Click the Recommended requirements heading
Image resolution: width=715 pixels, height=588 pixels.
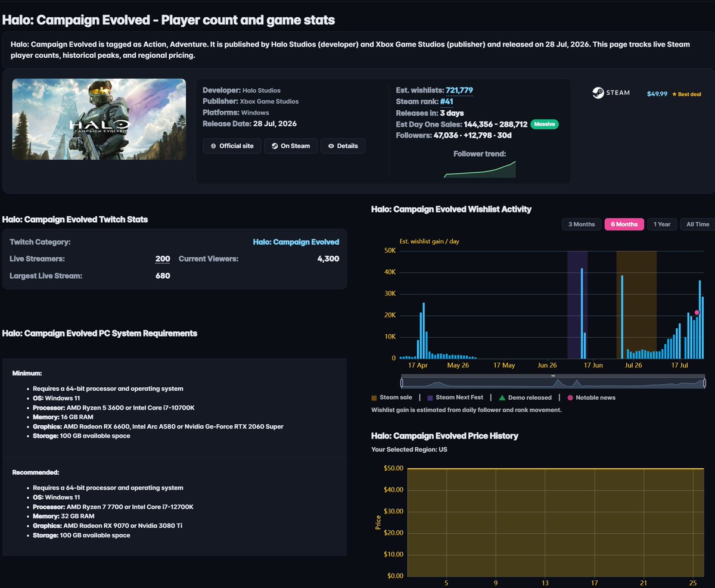tap(36, 472)
